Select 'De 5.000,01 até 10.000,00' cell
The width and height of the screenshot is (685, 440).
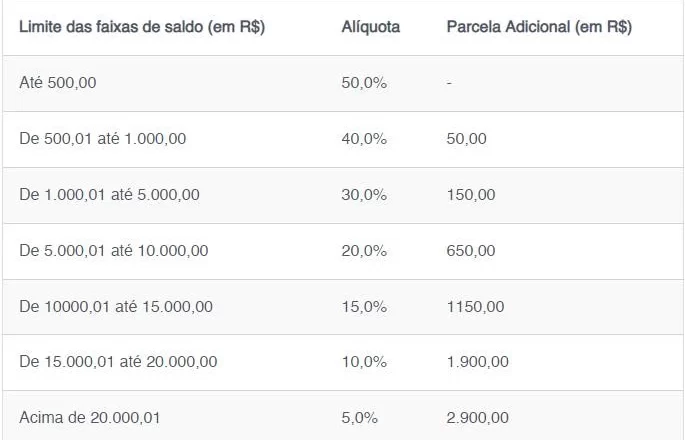(x=114, y=251)
